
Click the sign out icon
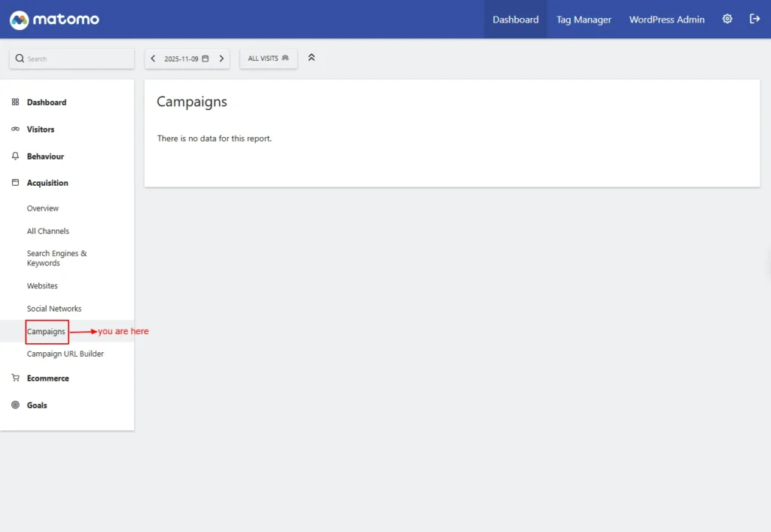click(754, 20)
